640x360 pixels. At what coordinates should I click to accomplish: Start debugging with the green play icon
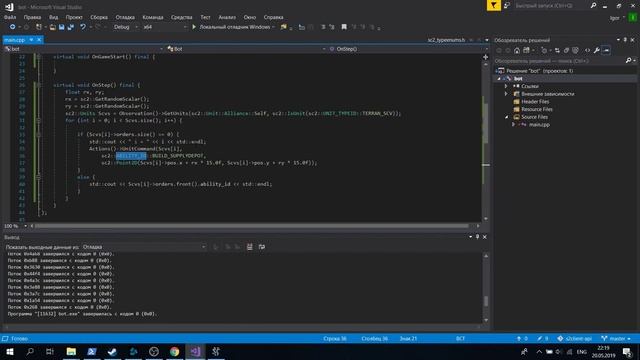(x=194, y=27)
